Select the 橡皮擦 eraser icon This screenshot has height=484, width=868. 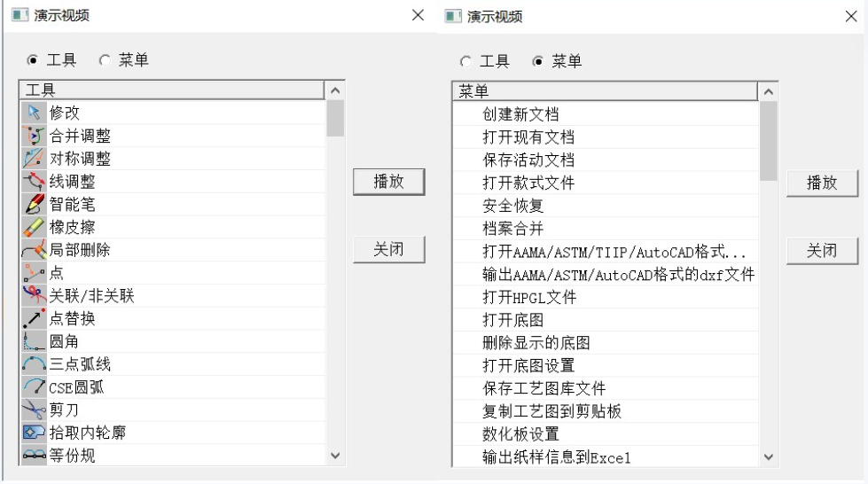click(x=34, y=227)
